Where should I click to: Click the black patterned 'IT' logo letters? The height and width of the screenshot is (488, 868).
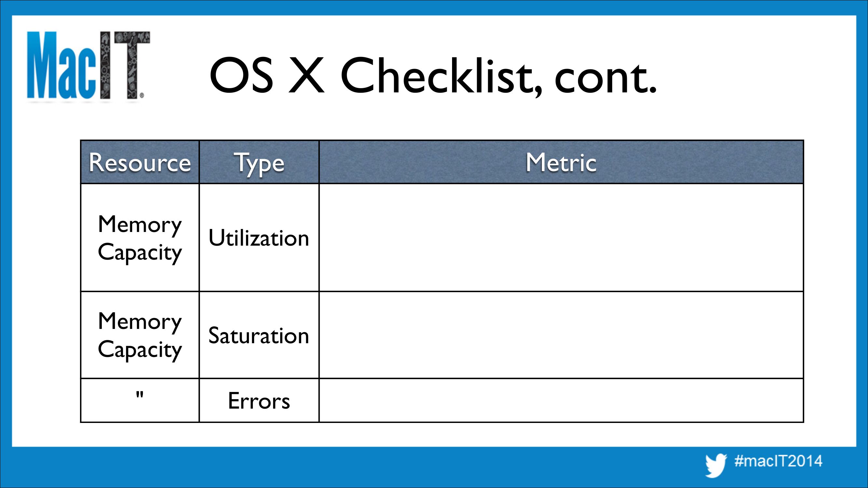[125, 65]
